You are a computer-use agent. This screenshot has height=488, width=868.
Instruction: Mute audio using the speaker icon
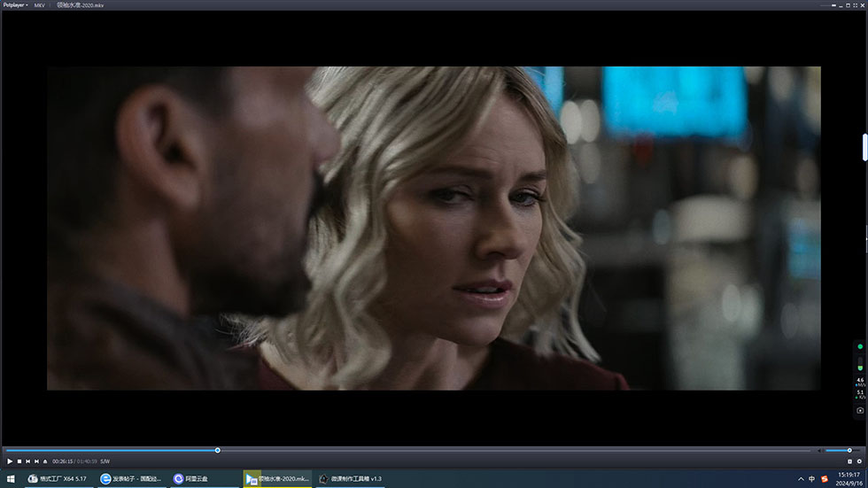pos(819,451)
